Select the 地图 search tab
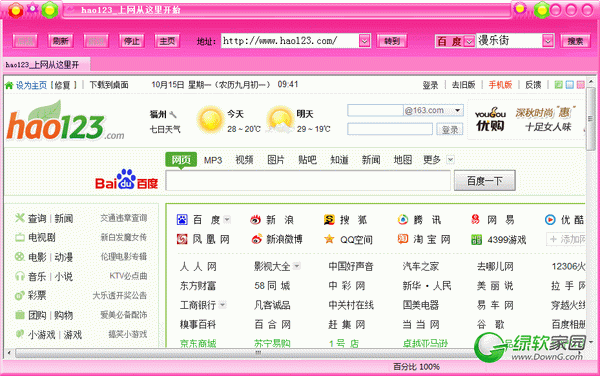Image resolution: width=600 pixels, height=376 pixels. point(403,160)
